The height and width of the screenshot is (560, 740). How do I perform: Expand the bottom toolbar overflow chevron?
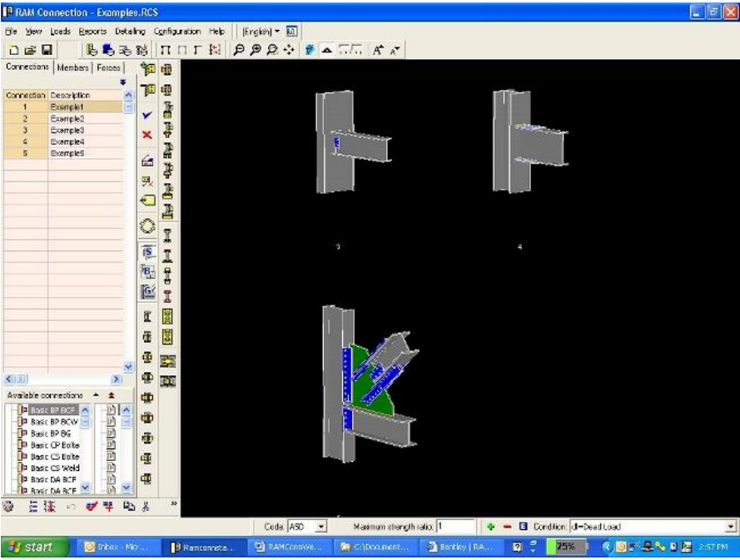point(174,504)
